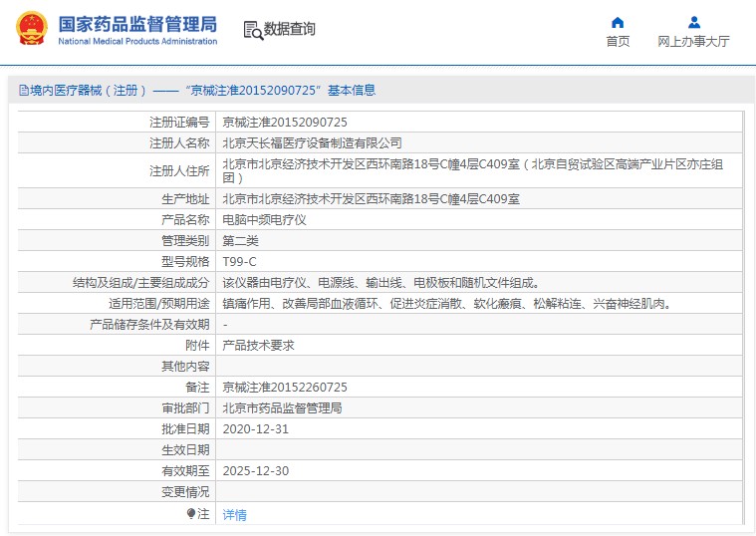Image resolution: width=756 pixels, height=536 pixels.
Task: Click attachment value 产品技术要求
Action: point(258,346)
